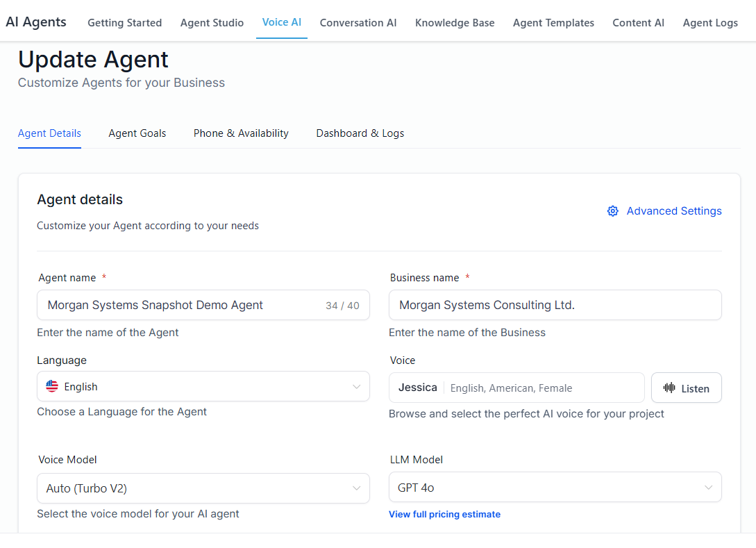Click View full pricing estimate link
This screenshot has height=548, width=756.
click(444, 514)
